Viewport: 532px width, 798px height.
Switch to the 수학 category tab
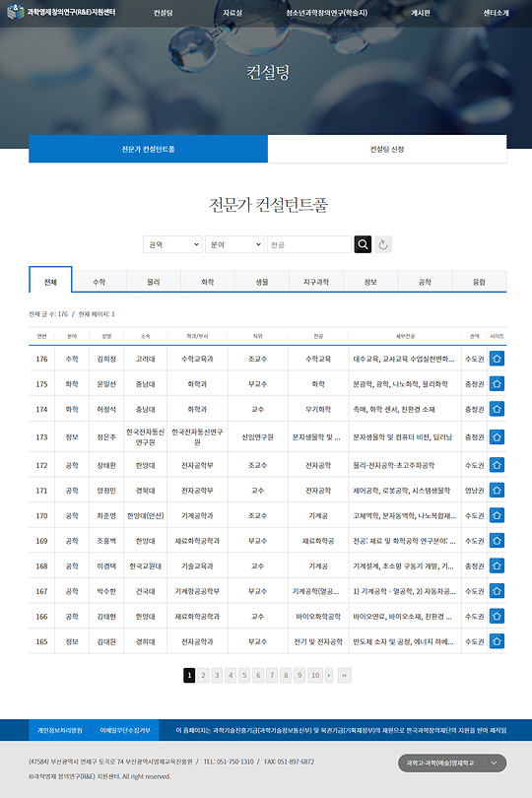pos(100,282)
